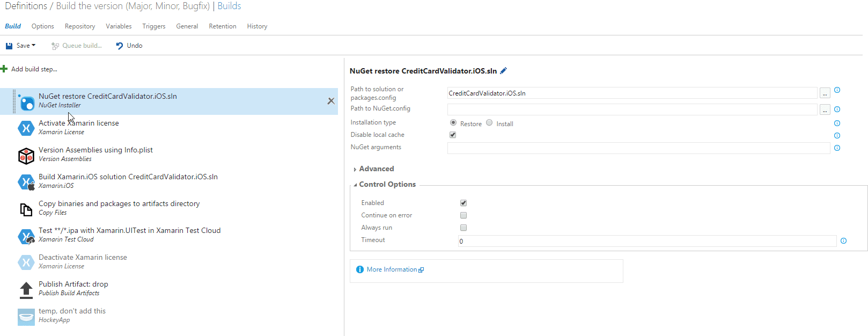
Task: Open info icon for Installation type
Action: click(x=837, y=123)
